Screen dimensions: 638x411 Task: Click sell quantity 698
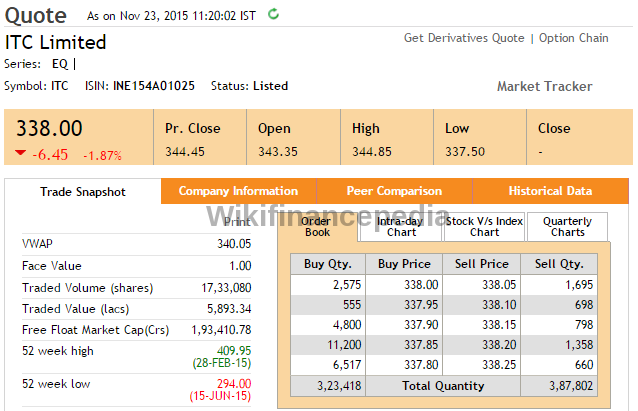pos(584,305)
